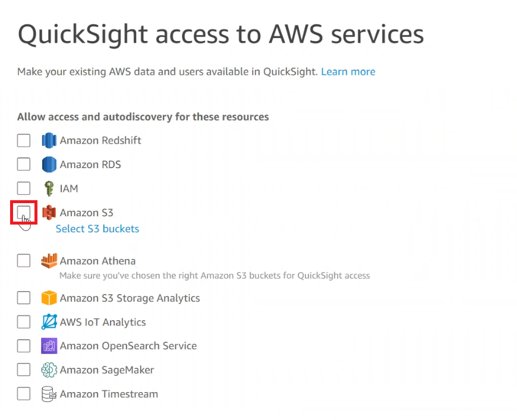
Task: Enable access for Amazon Redshift
Action: [x=23, y=140]
